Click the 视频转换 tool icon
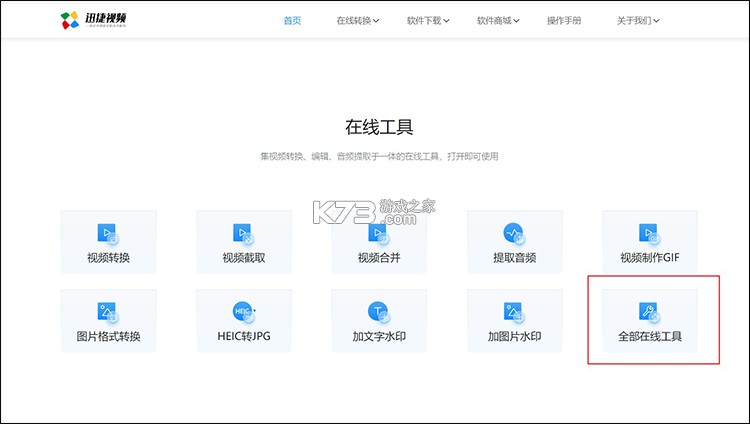This screenshot has height=424, width=750. 108,234
